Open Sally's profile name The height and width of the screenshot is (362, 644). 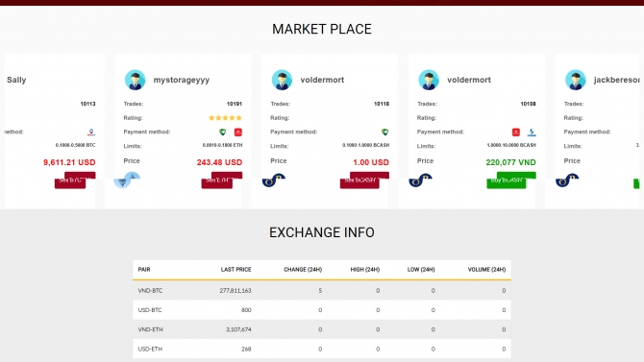tap(16, 80)
